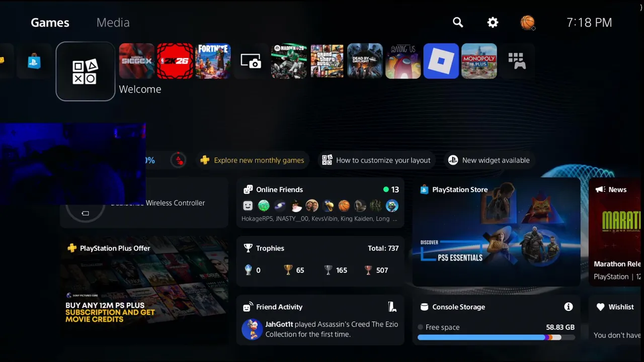Select the silver trophy count 165

pyautogui.click(x=336, y=270)
